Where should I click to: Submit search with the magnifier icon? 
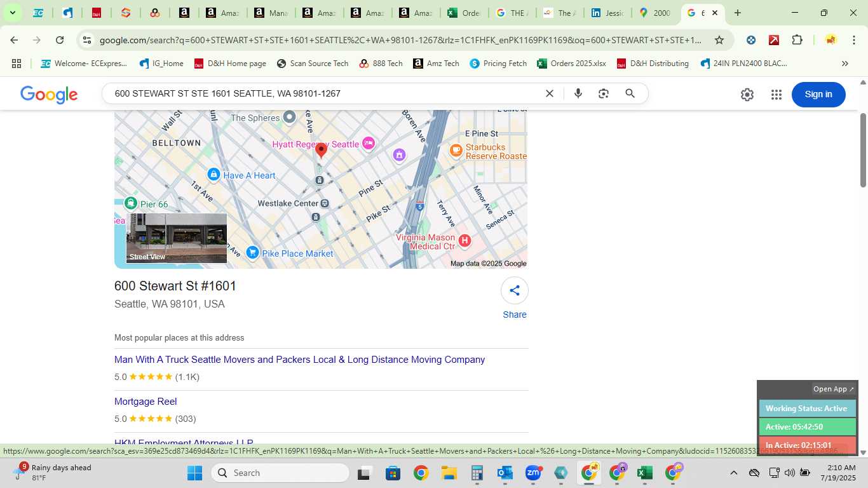coord(630,93)
